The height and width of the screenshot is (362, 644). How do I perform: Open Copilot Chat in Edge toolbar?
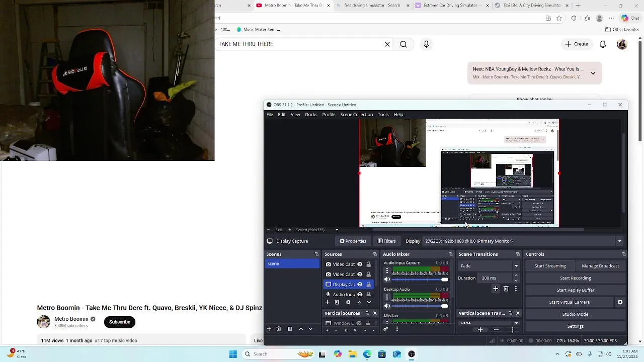pos(630,18)
